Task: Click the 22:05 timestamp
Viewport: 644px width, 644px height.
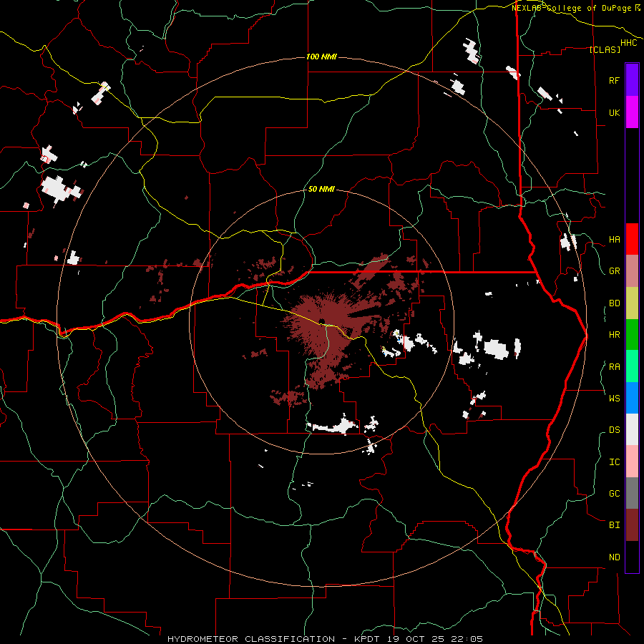Action: (x=469, y=639)
